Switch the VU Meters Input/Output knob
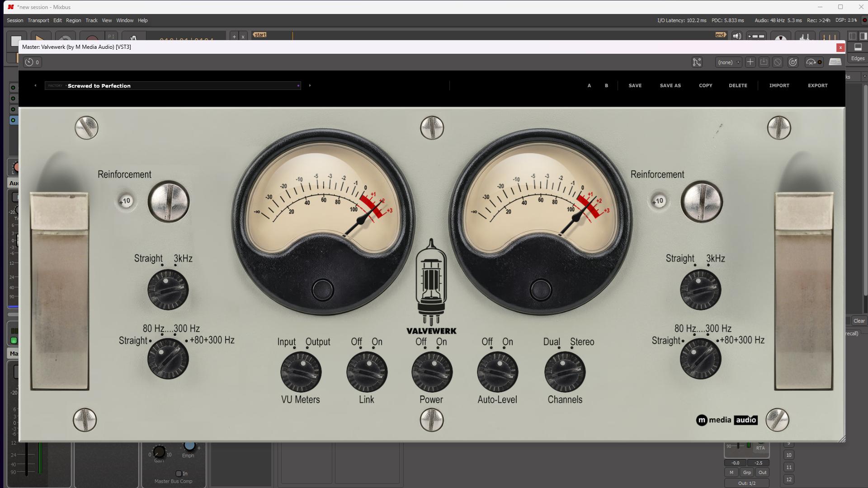The height and width of the screenshot is (488, 868). (x=301, y=372)
